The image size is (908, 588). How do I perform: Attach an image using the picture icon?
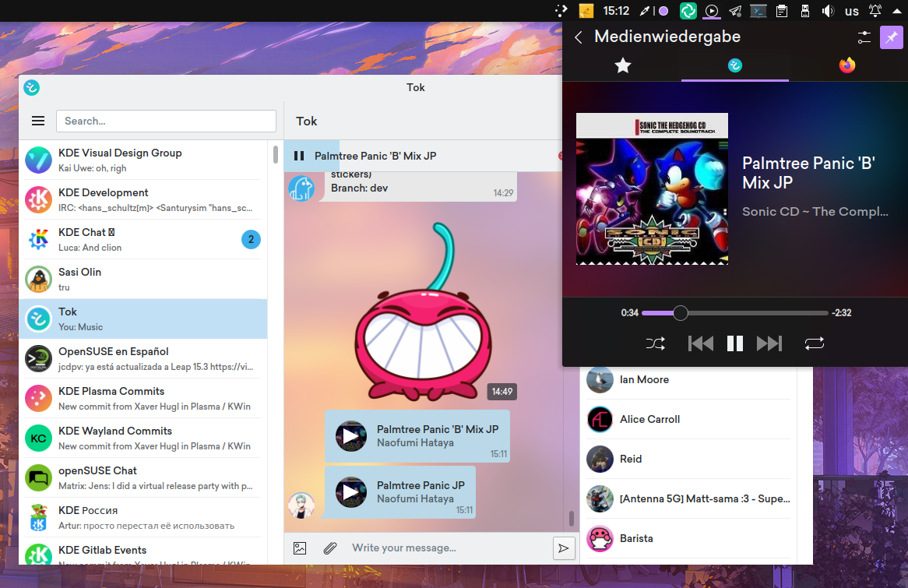299,548
